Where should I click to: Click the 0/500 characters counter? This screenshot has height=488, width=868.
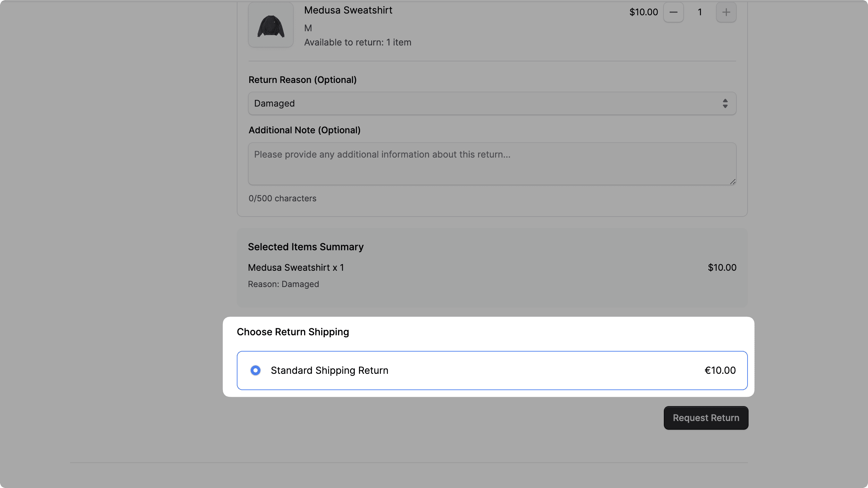pyautogui.click(x=282, y=198)
